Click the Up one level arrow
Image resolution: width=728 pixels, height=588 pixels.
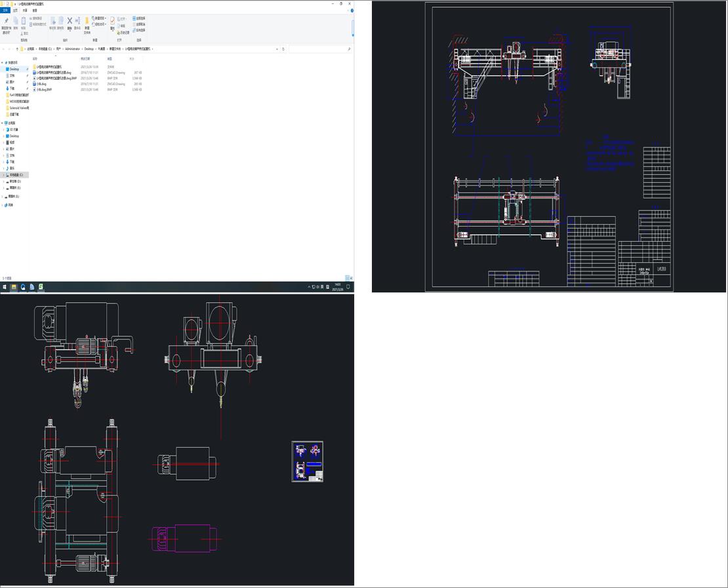pos(17,49)
